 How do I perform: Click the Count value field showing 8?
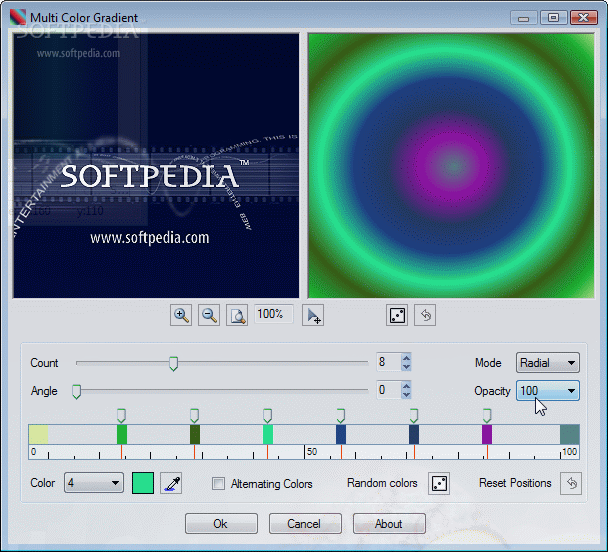(389, 362)
